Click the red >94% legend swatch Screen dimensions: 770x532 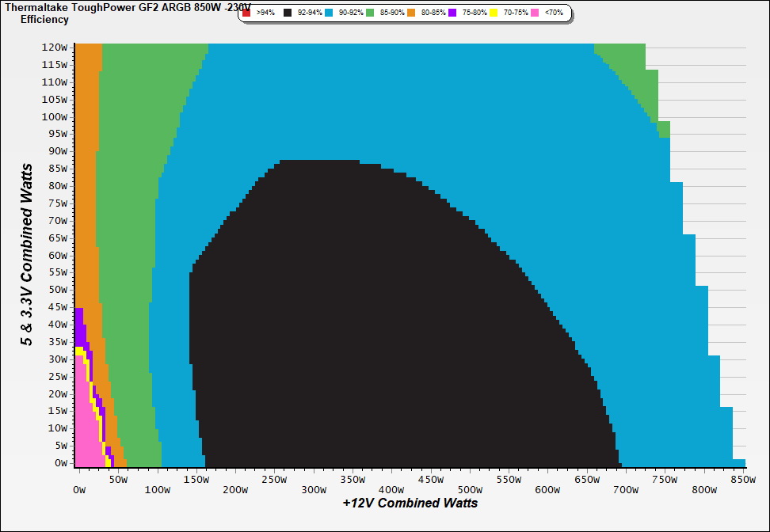coord(246,13)
